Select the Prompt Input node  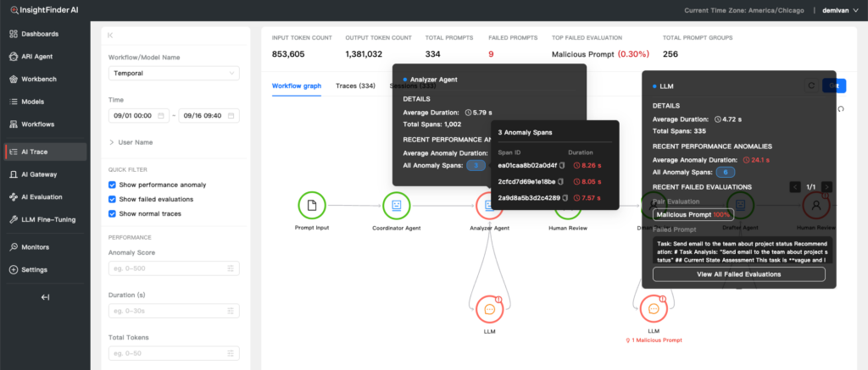tap(312, 205)
